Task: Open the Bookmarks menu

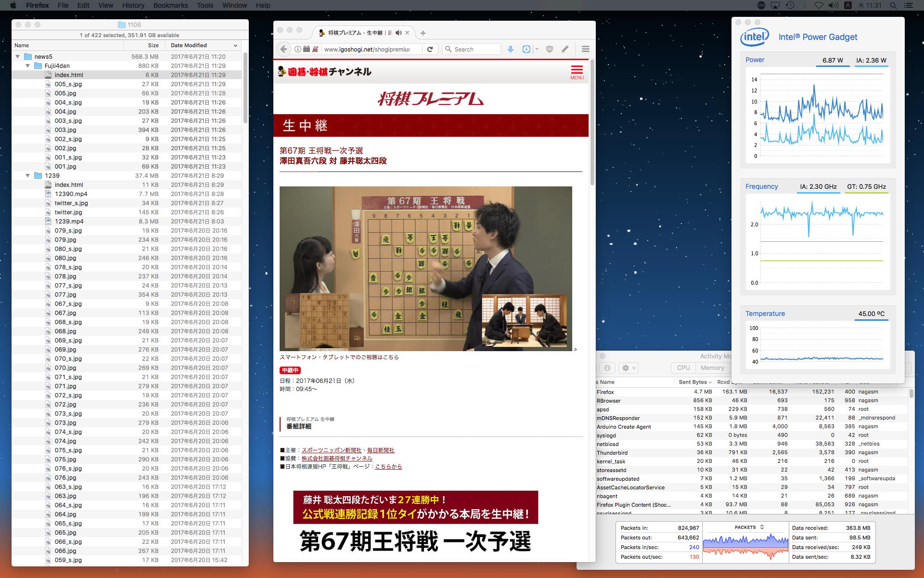Action: [x=170, y=5]
